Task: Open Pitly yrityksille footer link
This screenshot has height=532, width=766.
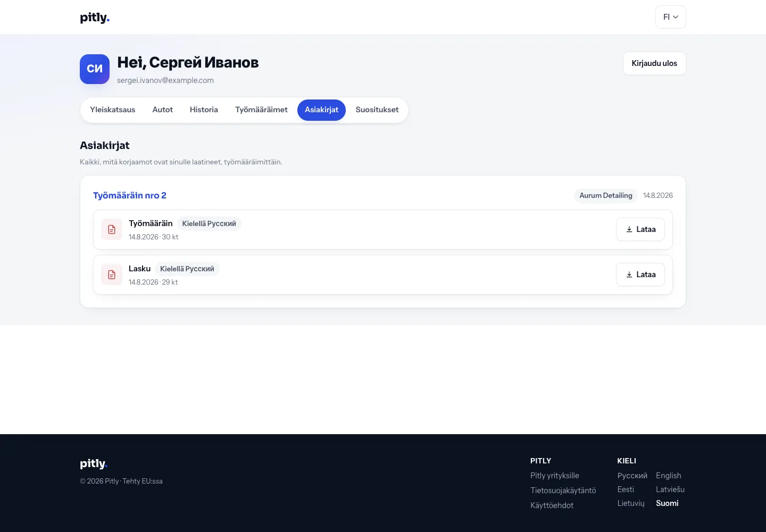Action: pos(555,476)
